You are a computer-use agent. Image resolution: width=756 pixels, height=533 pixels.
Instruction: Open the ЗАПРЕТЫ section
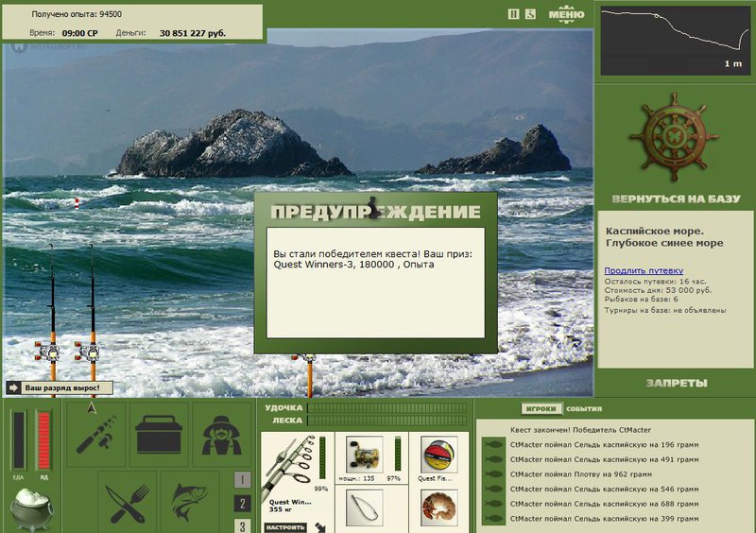(x=677, y=383)
